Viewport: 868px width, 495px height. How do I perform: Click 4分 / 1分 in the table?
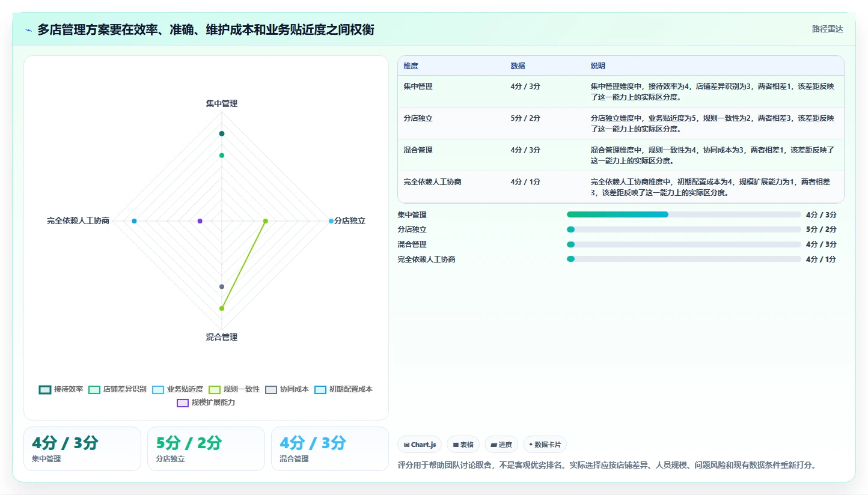(525, 182)
